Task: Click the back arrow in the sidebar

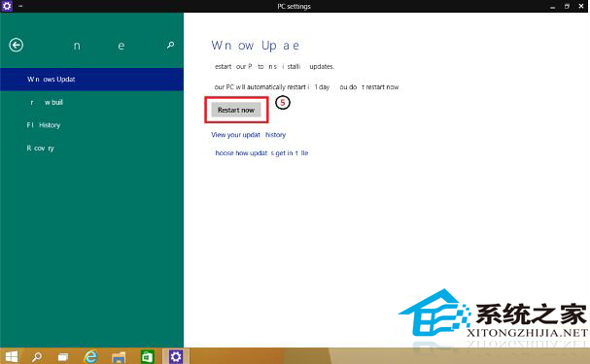Action: coord(17,45)
